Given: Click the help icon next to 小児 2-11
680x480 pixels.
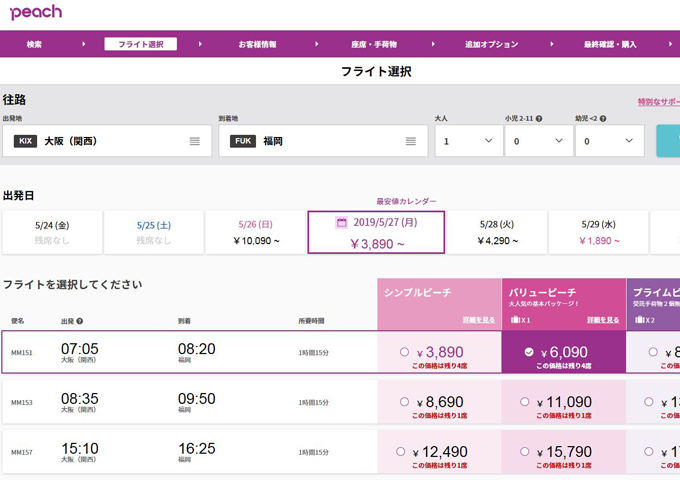Looking at the screenshot, I should pos(539,118).
